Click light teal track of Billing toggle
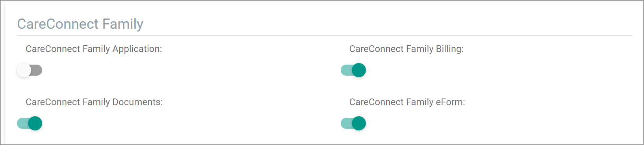 pos(346,70)
